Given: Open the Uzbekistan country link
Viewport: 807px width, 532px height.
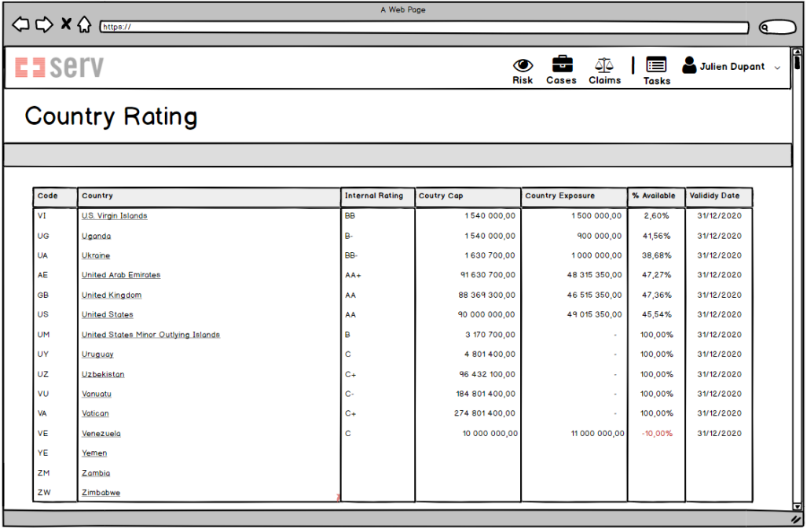Looking at the screenshot, I should [x=103, y=375].
